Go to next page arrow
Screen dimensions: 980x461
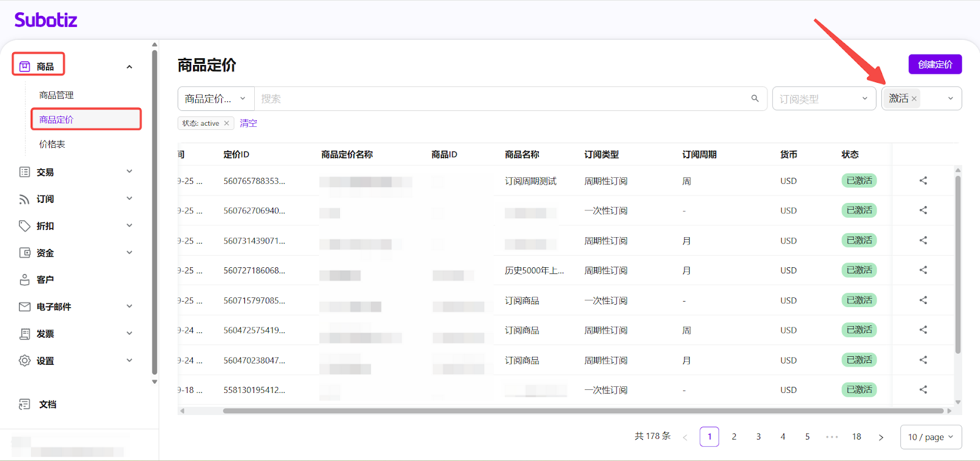pos(881,437)
